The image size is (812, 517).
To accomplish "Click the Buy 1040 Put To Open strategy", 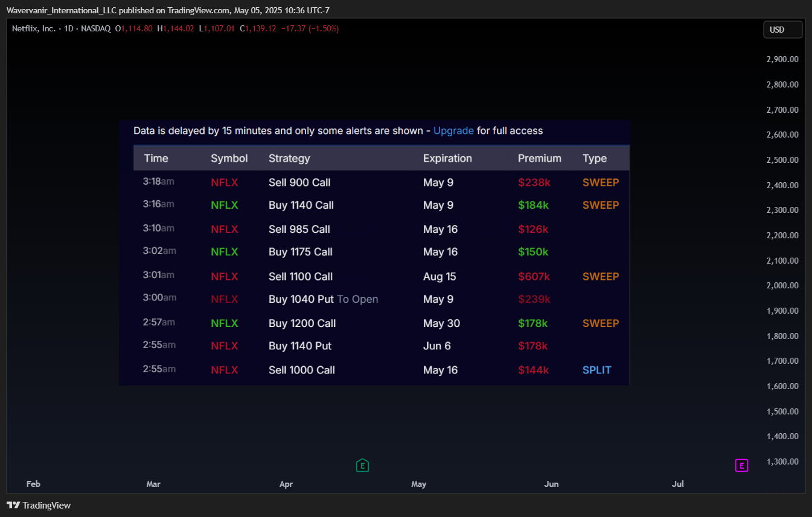I will [324, 299].
